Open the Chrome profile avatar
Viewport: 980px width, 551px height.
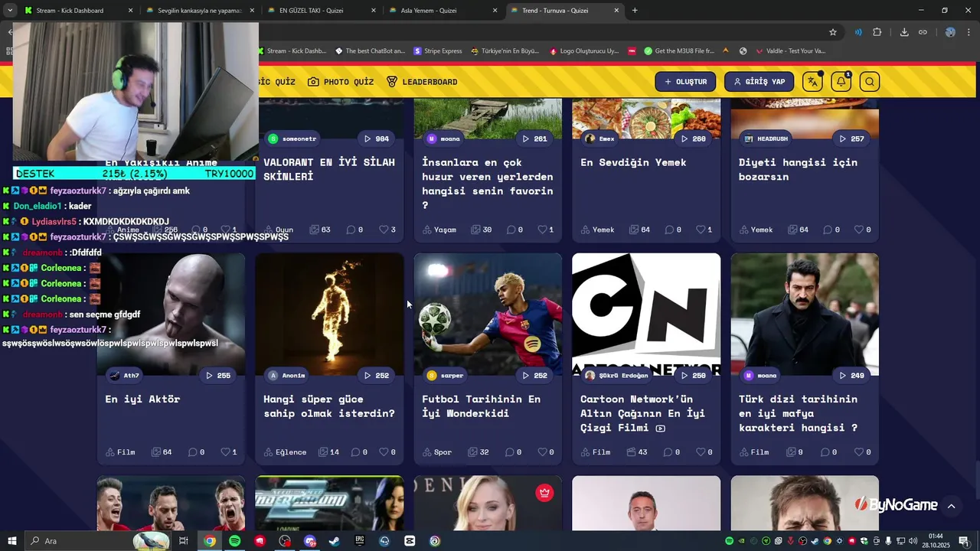[x=950, y=32]
